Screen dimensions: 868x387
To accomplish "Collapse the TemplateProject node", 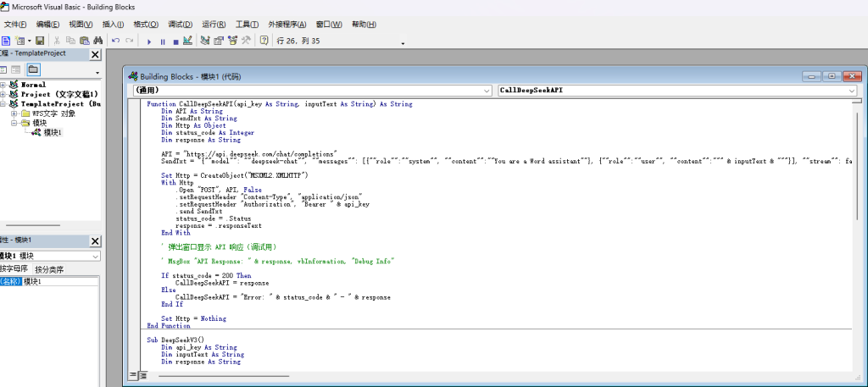I will 3,103.
